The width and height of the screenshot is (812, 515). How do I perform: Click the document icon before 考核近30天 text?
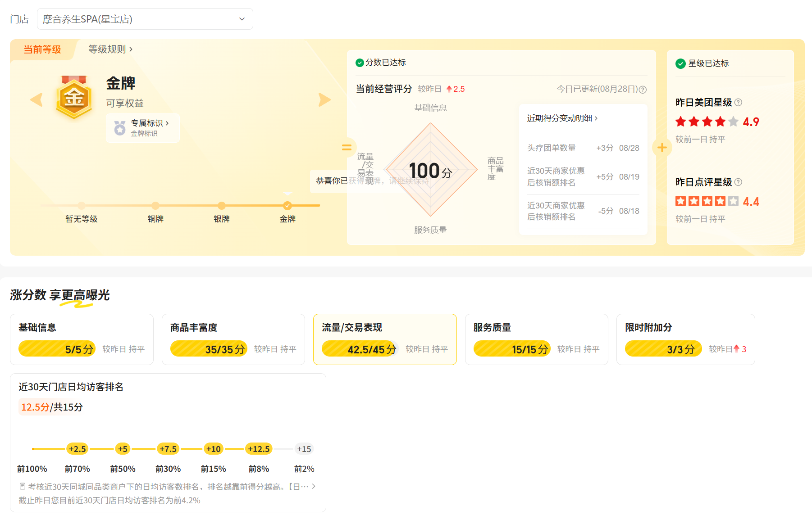coord(22,486)
